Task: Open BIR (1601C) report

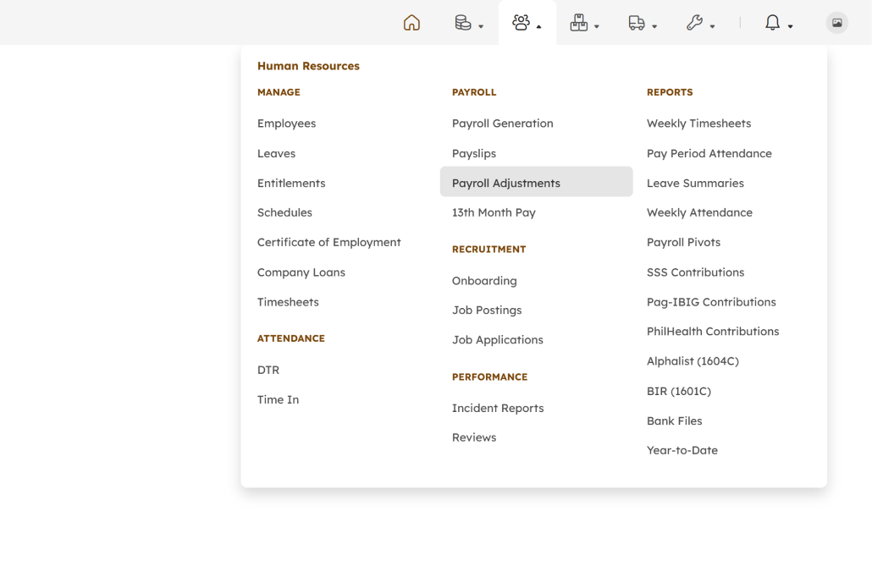Action: click(x=679, y=391)
